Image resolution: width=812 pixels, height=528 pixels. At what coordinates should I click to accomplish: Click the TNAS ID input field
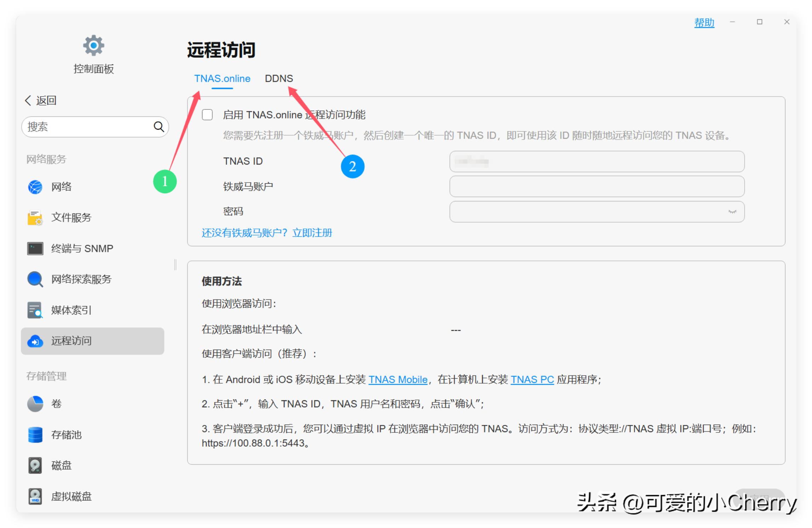(x=597, y=161)
